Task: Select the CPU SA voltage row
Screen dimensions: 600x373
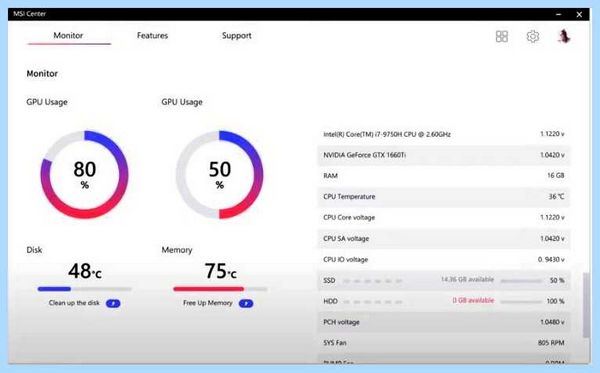Action: tap(444, 238)
